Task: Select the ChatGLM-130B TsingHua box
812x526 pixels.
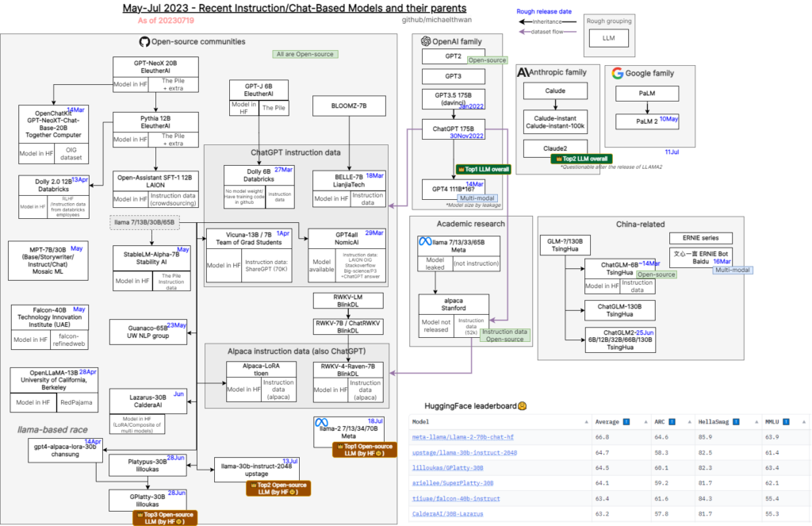Action: (x=620, y=310)
